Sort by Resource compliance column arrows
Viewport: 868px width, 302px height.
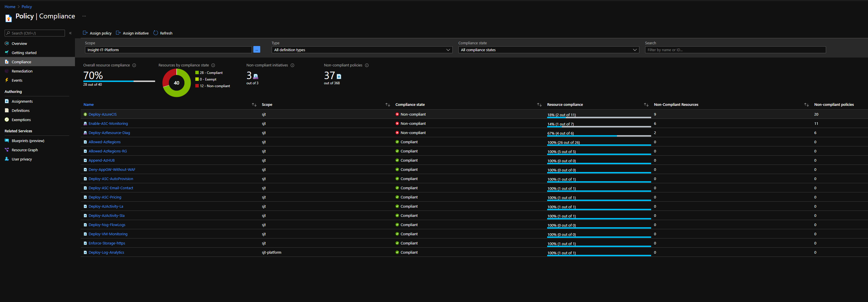click(x=646, y=105)
